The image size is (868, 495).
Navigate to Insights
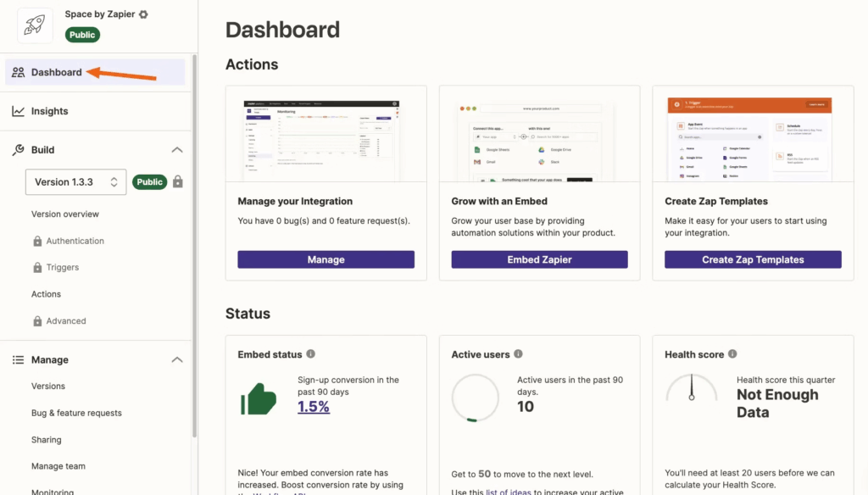[x=51, y=110]
